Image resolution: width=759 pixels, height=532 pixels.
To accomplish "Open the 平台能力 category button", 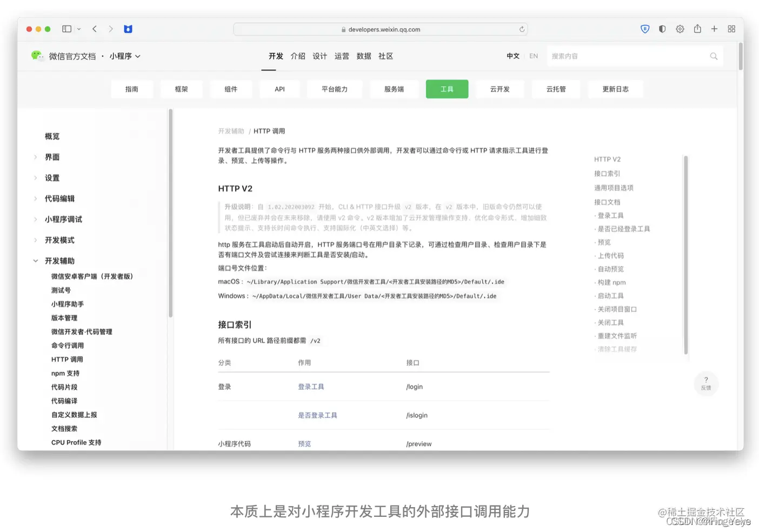I will pos(335,89).
